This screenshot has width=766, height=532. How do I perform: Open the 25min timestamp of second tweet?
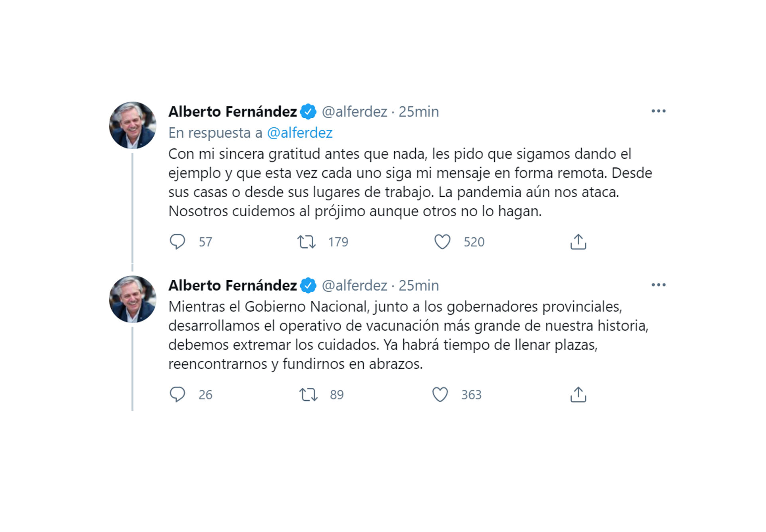coord(419,286)
